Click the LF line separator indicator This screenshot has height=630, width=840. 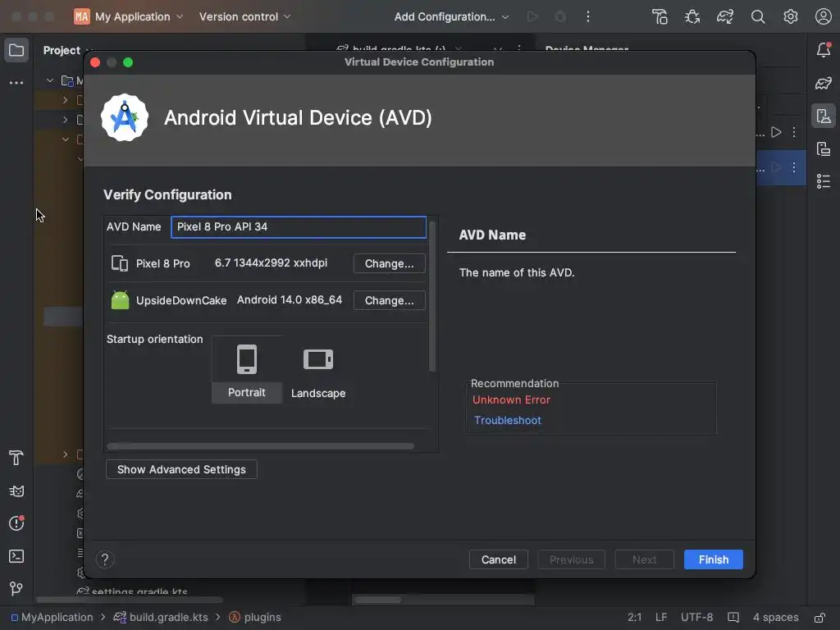[661, 618]
